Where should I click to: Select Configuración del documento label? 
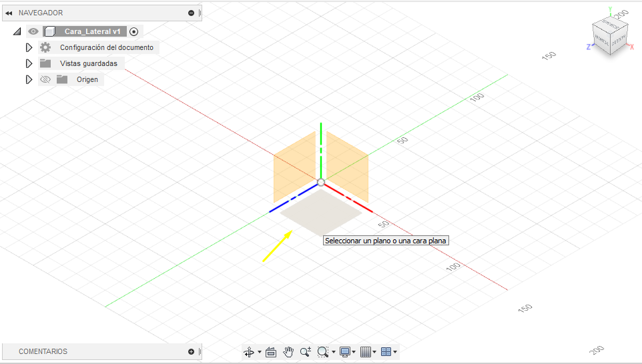pyautogui.click(x=107, y=47)
